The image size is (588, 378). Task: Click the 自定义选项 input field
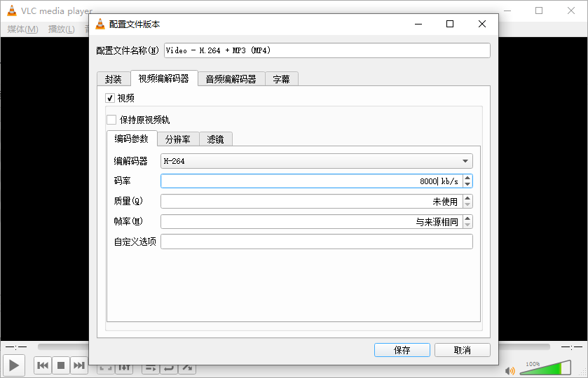(x=317, y=242)
